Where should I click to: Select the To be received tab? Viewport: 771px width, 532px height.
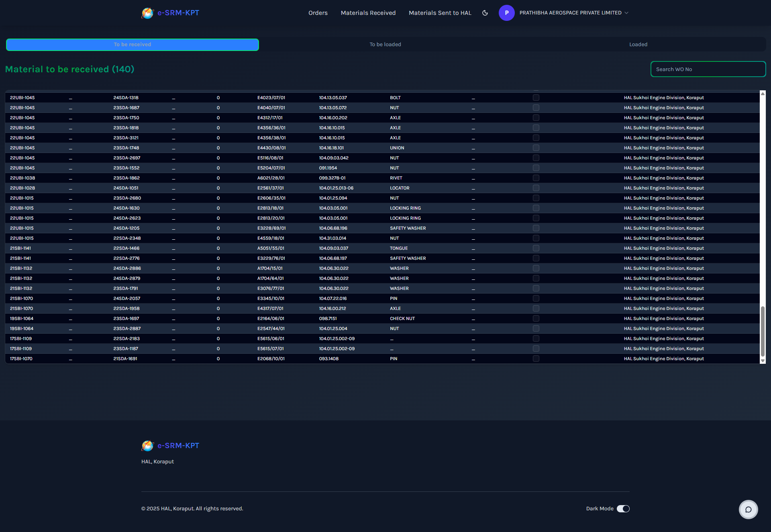coord(133,45)
